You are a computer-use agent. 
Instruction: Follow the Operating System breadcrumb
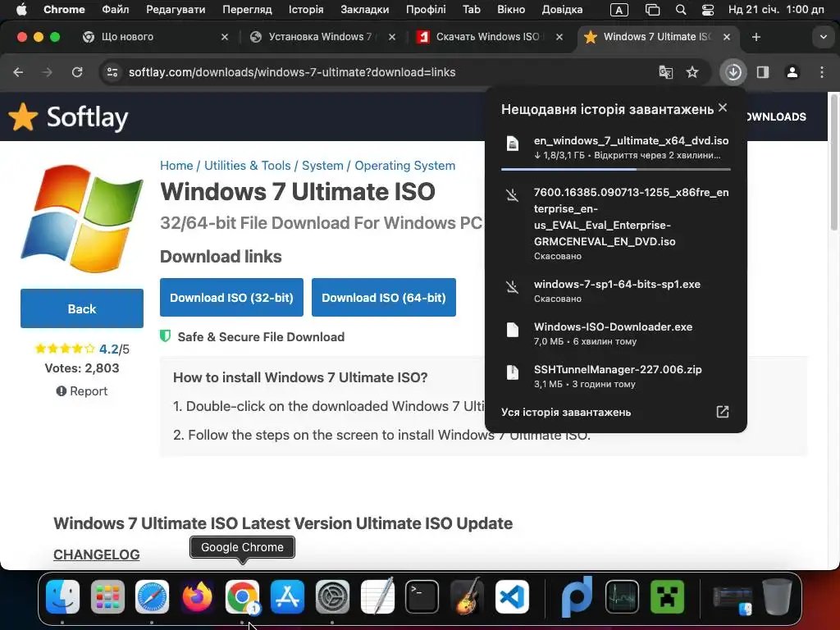(405, 166)
